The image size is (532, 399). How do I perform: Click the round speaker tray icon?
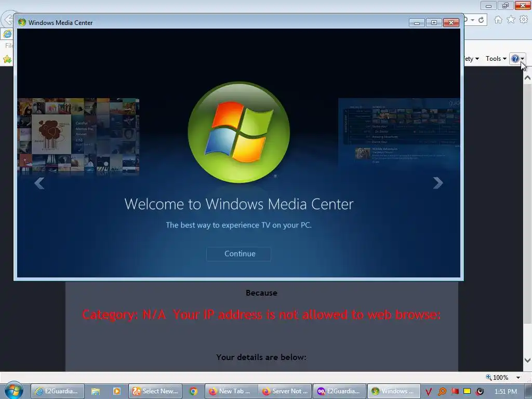pyautogui.click(x=480, y=392)
